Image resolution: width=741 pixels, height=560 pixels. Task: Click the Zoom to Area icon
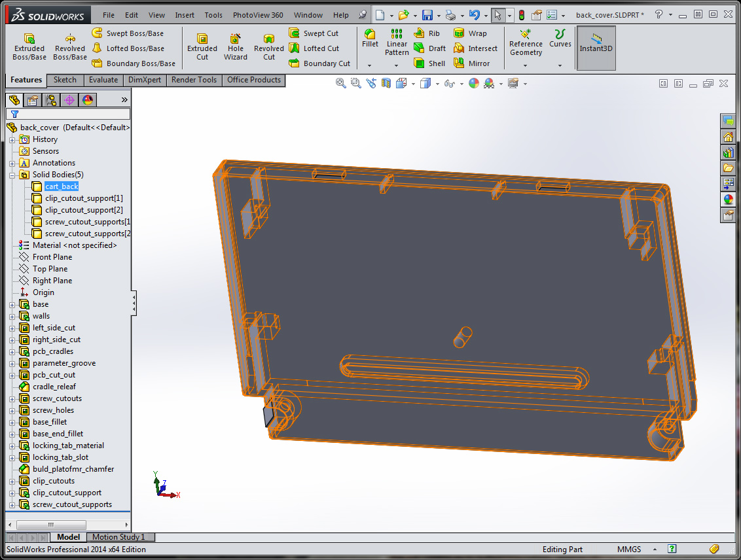355,84
